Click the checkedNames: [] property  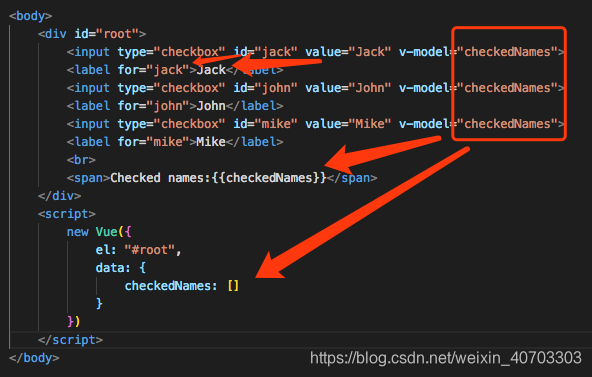pyautogui.click(x=182, y=286)
